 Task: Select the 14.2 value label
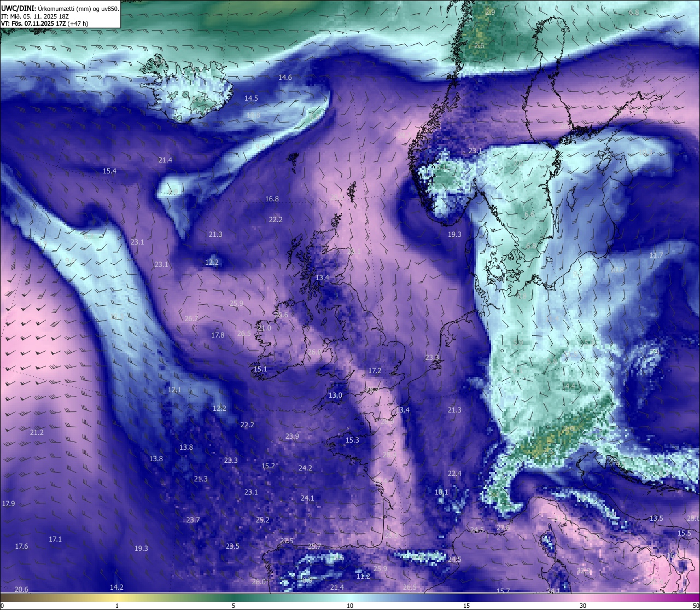click(x=116, y=588)
